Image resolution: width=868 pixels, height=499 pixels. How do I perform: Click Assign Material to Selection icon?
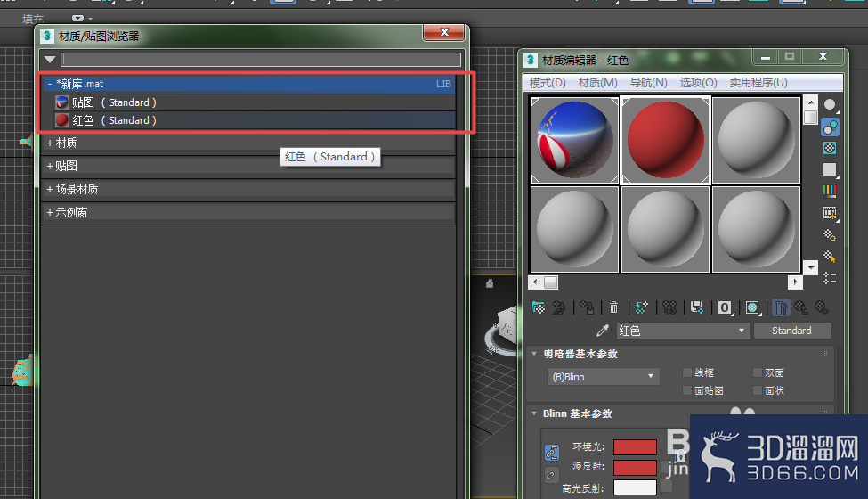tap(587, 307)
